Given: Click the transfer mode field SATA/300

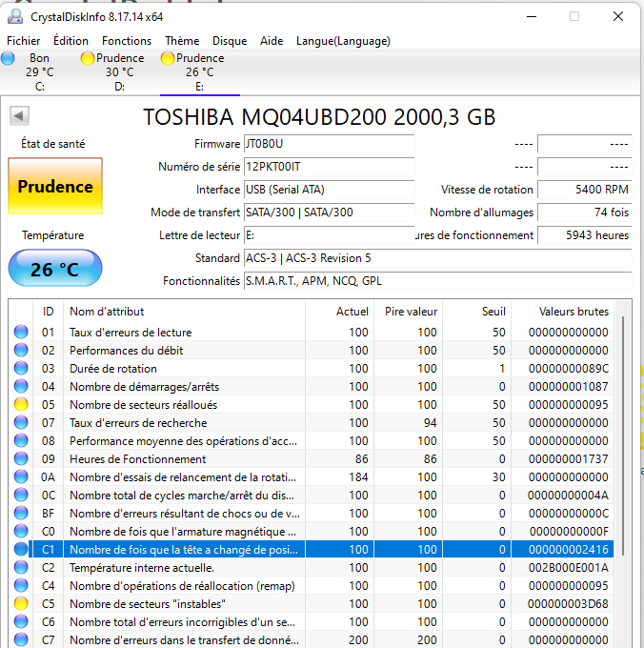Looking at the screenshot, I should coord(330,213).
